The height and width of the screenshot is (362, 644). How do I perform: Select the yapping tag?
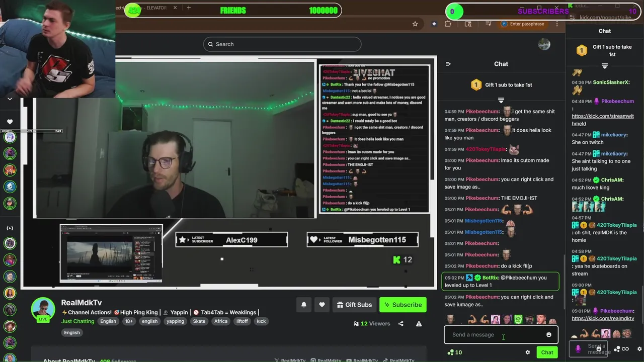coord(175,321)
